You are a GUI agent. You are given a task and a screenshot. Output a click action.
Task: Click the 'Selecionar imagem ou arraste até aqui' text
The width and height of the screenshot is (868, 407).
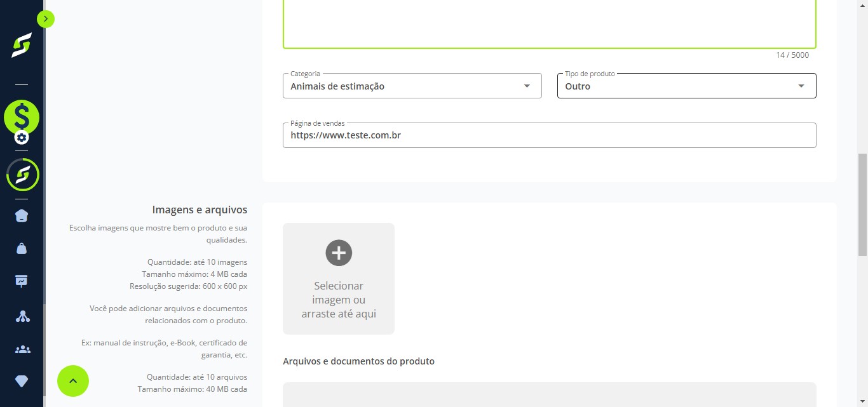click(x=339, y=300)
